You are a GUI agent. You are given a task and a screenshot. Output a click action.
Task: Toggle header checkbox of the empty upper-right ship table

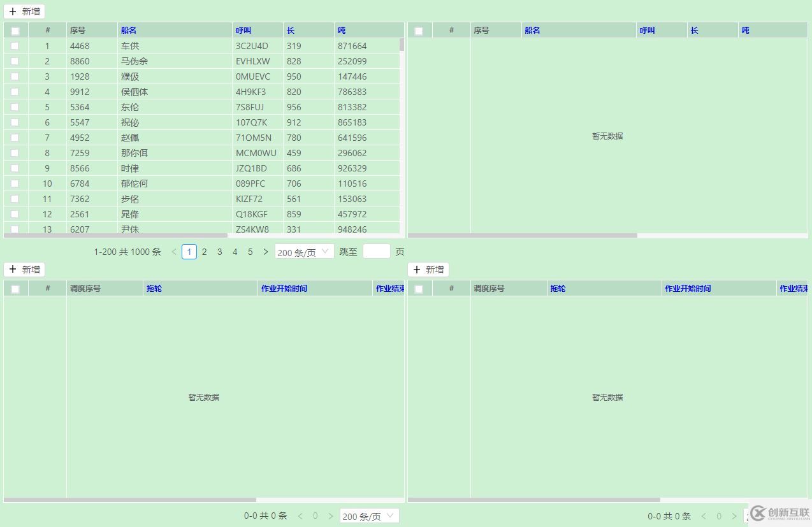[419, 31]
